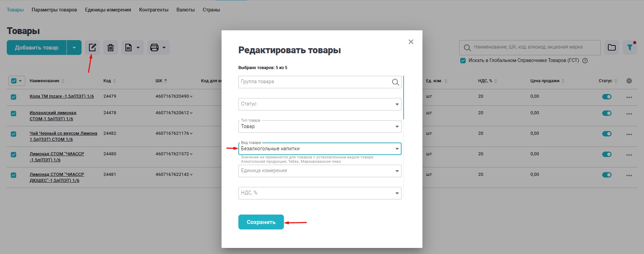Click the edit products pencil icon
The width and height of the screenshot is (644, 254).
coord(92,47)
